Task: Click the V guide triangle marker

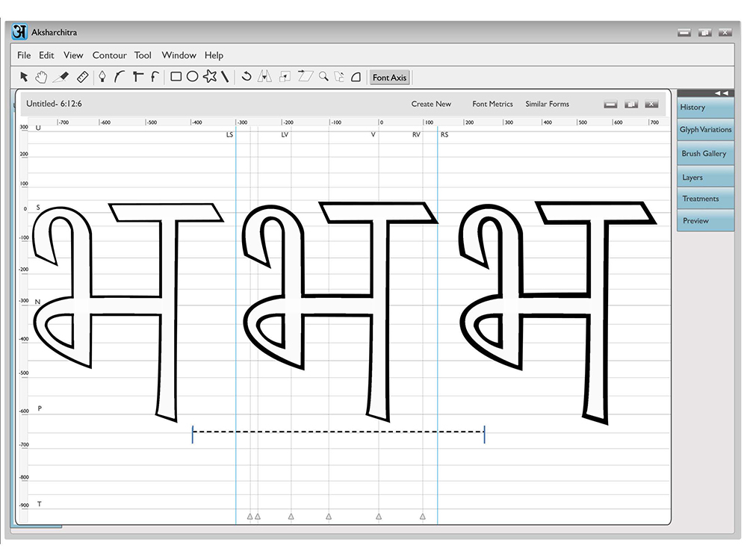Action: click(379, 516)
